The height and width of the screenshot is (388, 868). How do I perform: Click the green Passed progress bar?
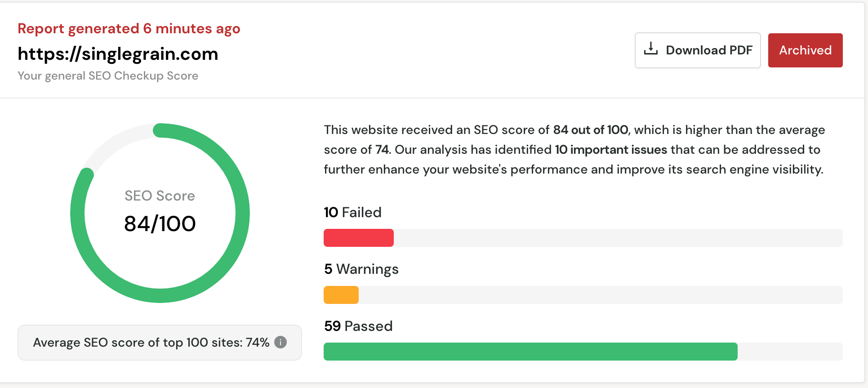click(530, 352)
